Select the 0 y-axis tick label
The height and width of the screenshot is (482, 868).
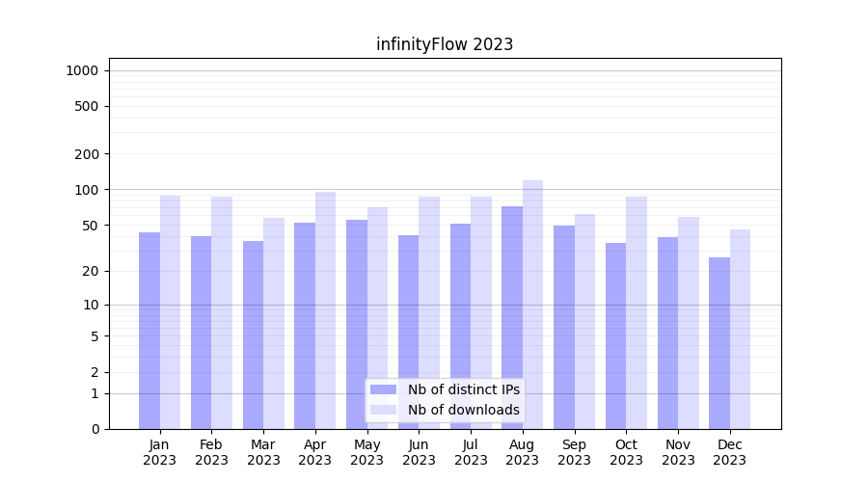pyautogui.click(x=95, y=429)
